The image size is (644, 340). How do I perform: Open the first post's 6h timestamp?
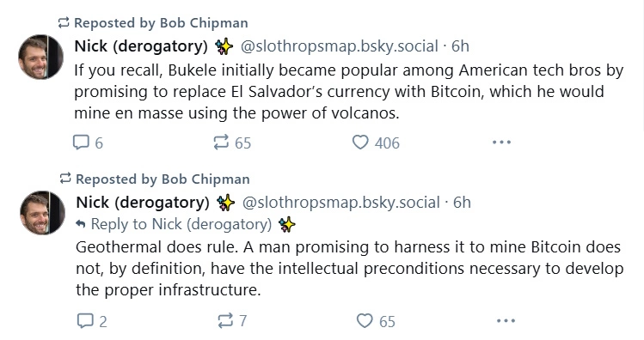pos(460,46)
